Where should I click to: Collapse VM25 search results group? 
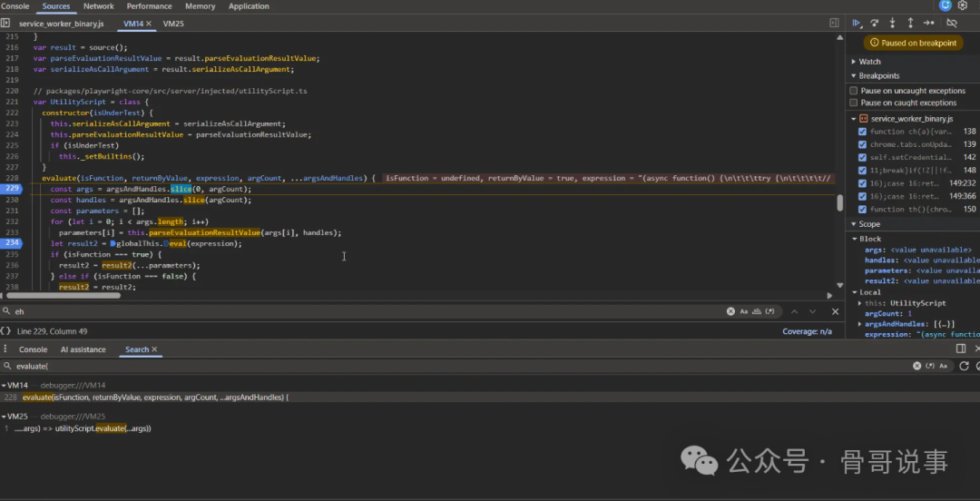tap(4, 417)
